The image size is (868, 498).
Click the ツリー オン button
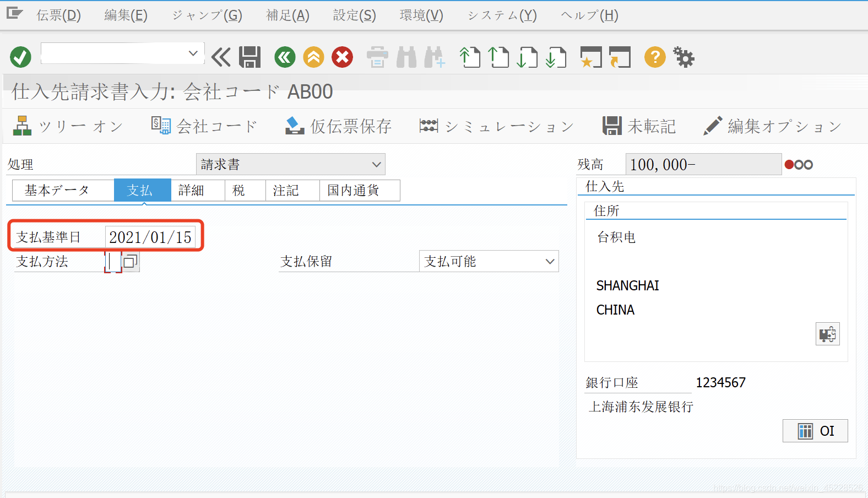coord(68,126)
